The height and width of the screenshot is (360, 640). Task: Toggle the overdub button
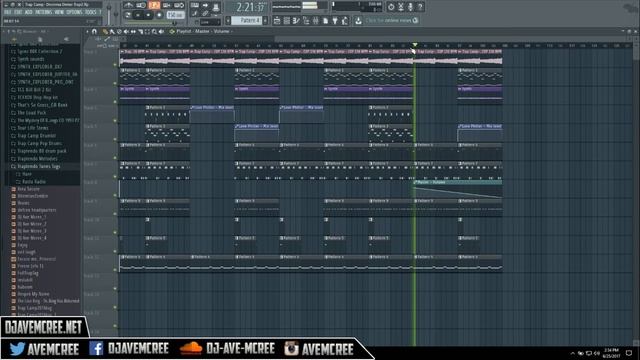click(x=167, y=5)
